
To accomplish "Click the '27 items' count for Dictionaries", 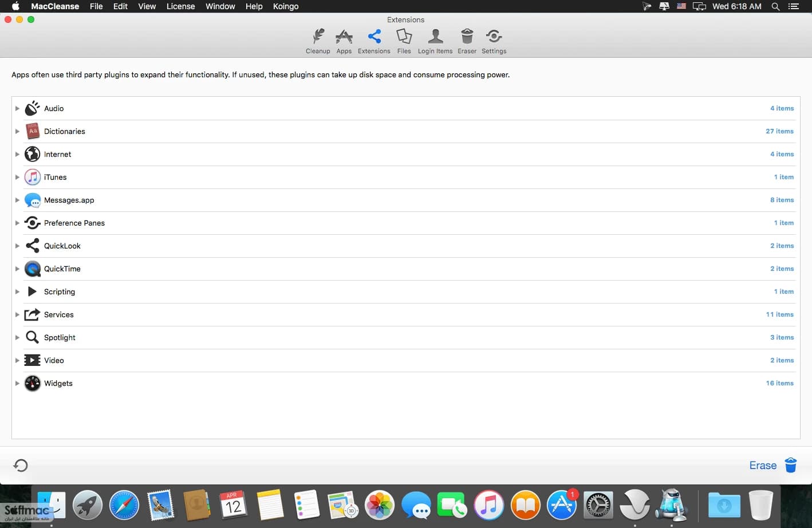I will click(779, 131).
